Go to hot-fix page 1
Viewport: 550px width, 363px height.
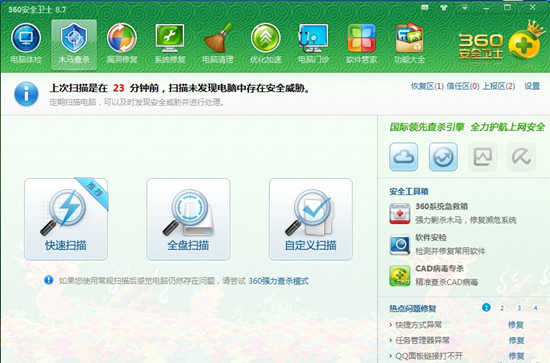tap(486, 308)
